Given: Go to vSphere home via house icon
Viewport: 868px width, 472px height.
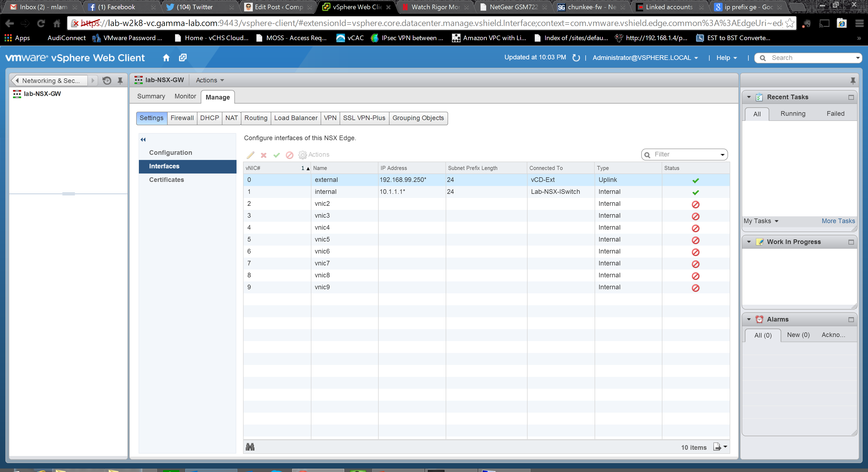Looking at the screenshot, I should coord(166,58).
